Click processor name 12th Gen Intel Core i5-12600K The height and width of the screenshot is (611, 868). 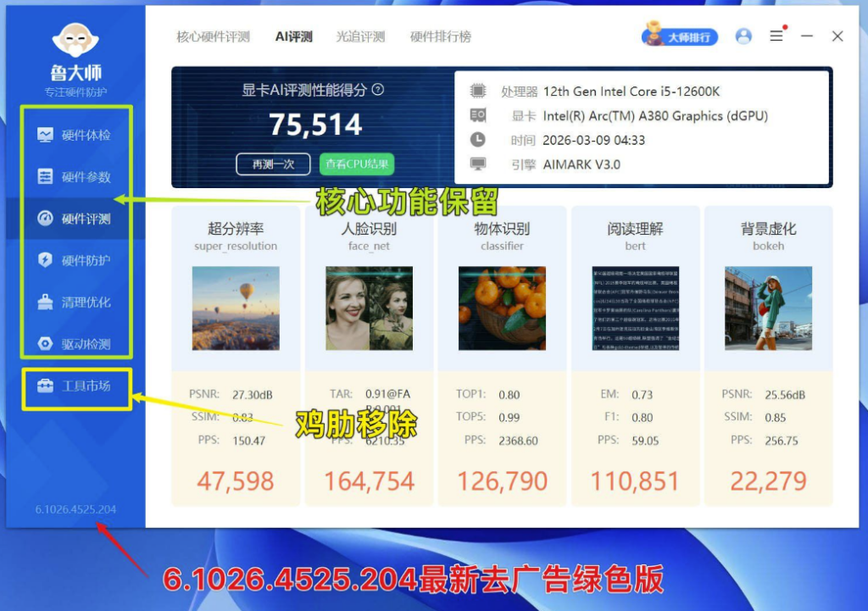[632, 92]
